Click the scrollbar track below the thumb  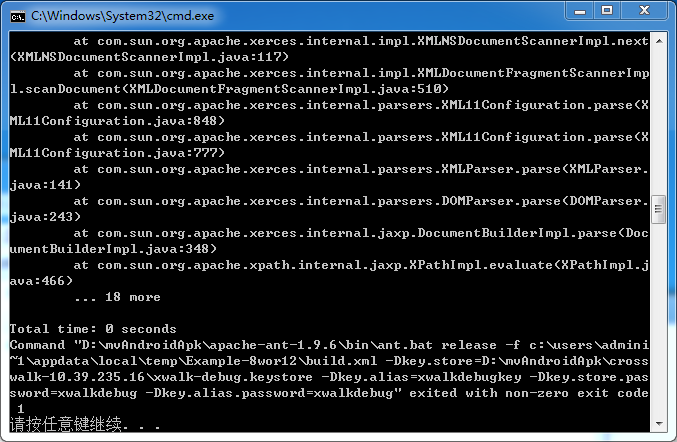click(x=659, y=319)
